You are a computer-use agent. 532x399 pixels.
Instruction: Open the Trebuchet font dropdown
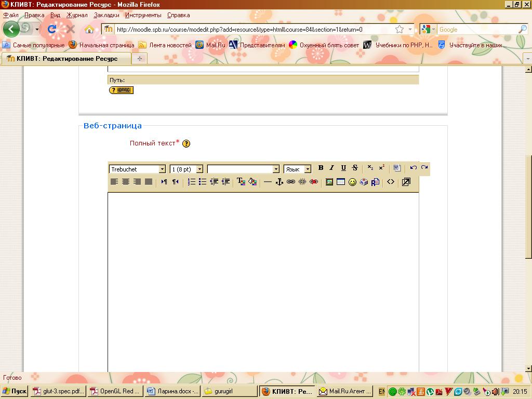(x=137, y=169)
